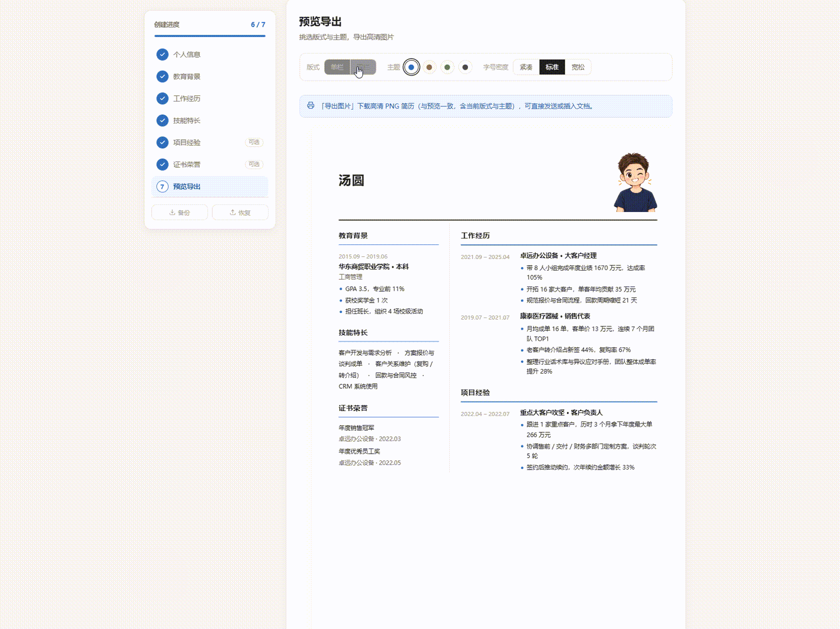This screenshot has height=629, width=840.
Task: Click the 6 / 7 progress counter
Action: coord(258,25)
